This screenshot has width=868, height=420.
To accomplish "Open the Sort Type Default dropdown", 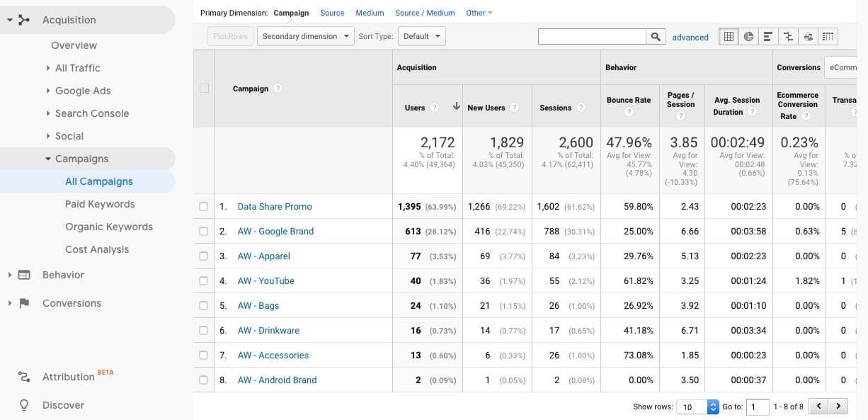I will click(x=422, y=36).
